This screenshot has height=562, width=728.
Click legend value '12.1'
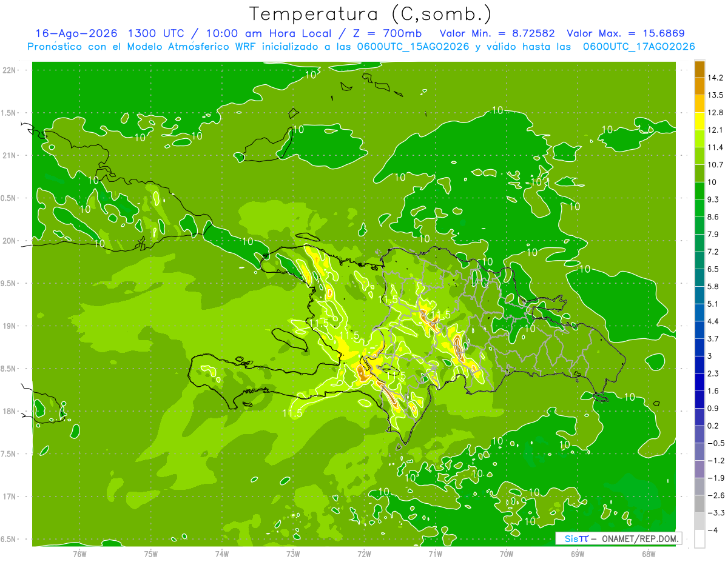pyautogui.click(x=715, y=130)
